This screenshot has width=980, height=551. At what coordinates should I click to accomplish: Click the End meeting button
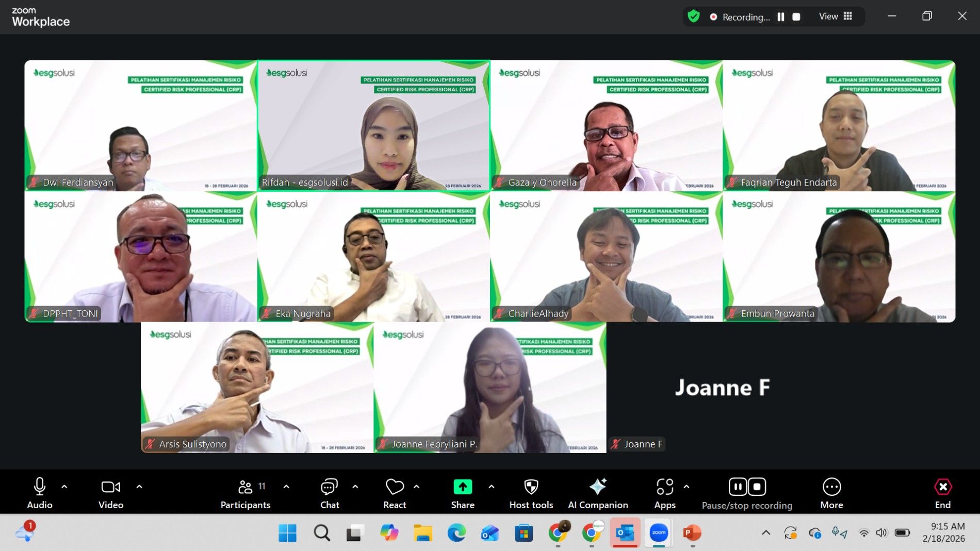pos(943,492)
